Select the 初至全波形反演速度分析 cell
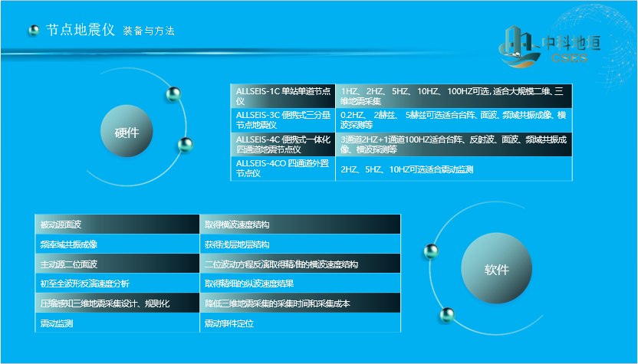 pyautogui.click(x=117, y=284)
